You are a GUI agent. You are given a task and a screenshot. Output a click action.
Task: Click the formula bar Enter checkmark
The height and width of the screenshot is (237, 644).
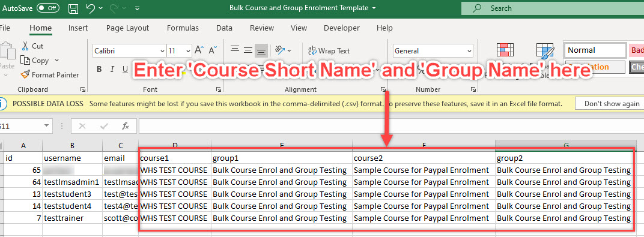(x=104, y=126)
